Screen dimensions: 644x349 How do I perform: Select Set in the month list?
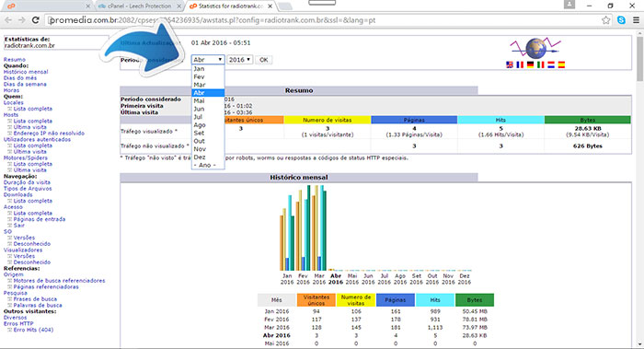click(x=208, y=133)
